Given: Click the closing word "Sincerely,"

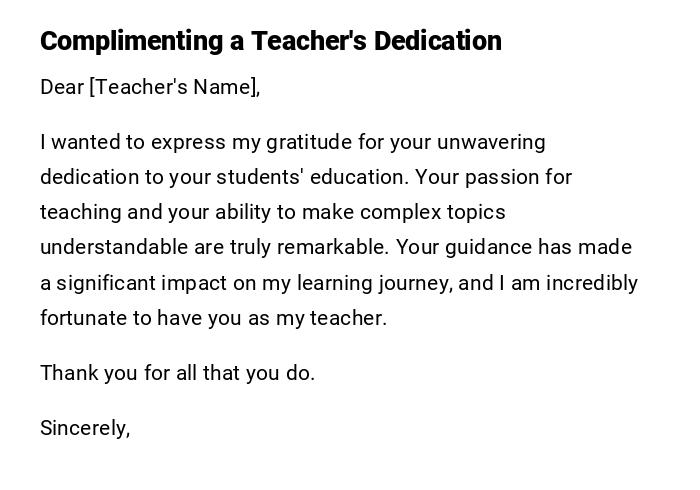Looking at the screenshot, I should pyautogui.click(x=85, y=428).
